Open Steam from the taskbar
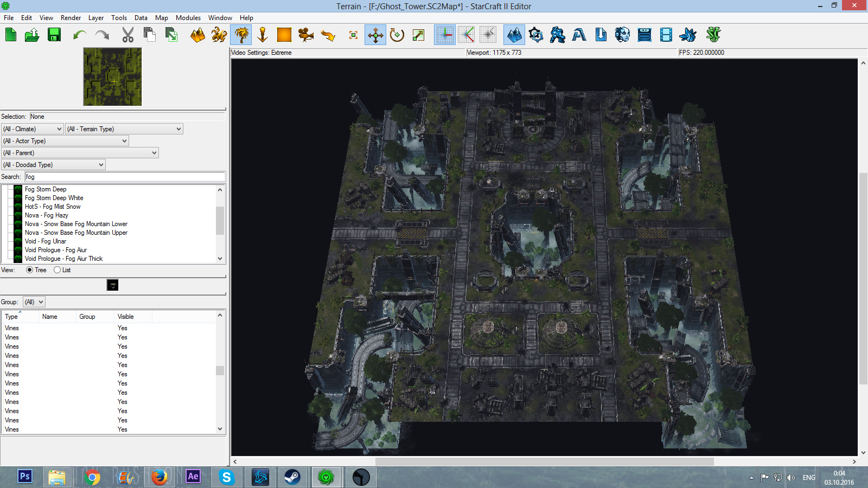Image resolution: width=868 pixels, height=488 pixels. click(292, 477)
